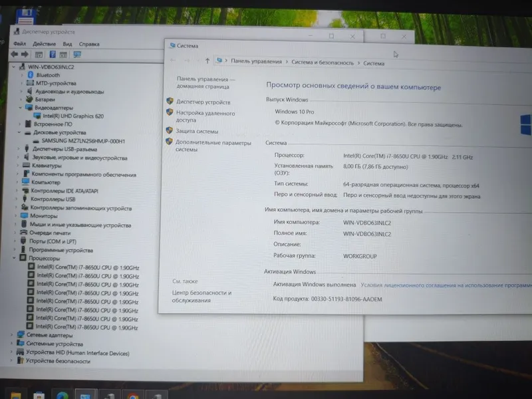
Task: Open Настройка удаленного доступа link
Action: (205, 116)
